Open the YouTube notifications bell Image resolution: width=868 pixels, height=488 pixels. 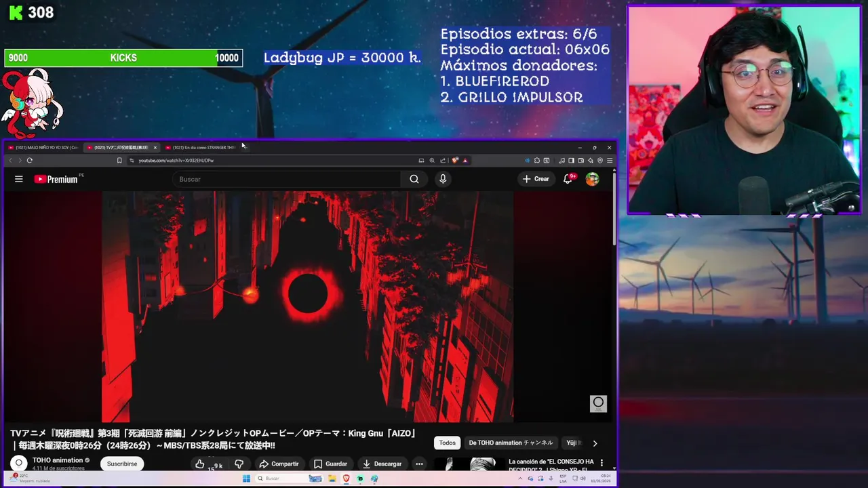pyautogui.click(x=568, y=179)
